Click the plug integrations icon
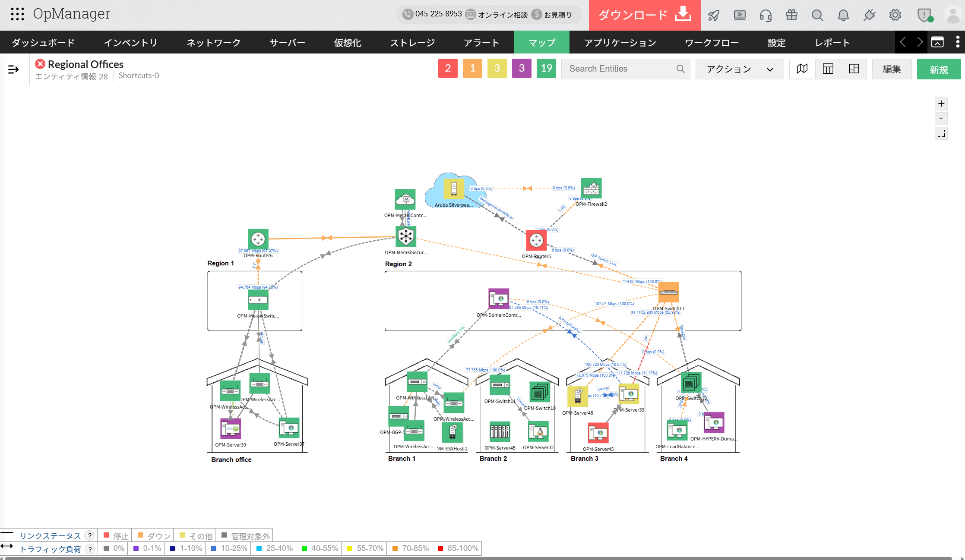965x560 pixels. [x=869, y=16]
